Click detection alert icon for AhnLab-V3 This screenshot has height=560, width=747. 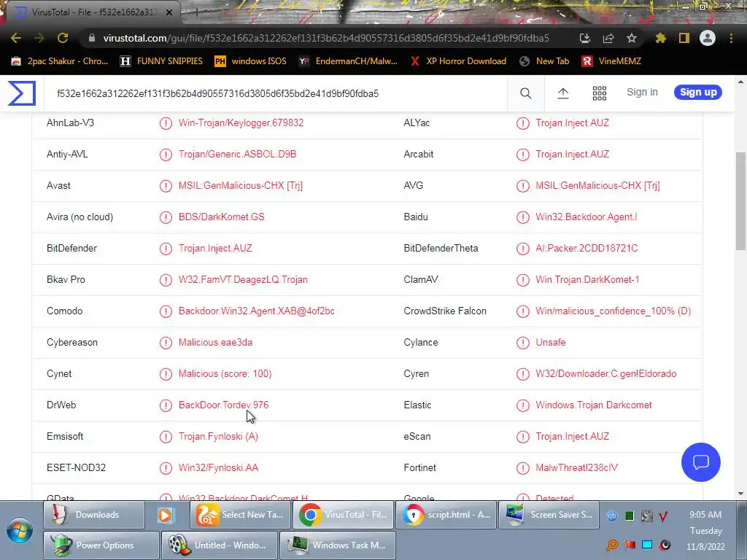[166, 123]
